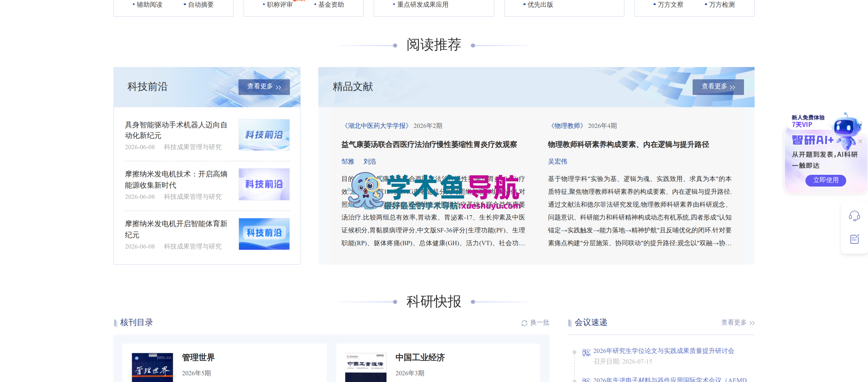This screenshot has width=868, height=382.
Task: Open conference 2026年研究生学位论文与实践成果质量提升研讨会
Action: (664, 351)
